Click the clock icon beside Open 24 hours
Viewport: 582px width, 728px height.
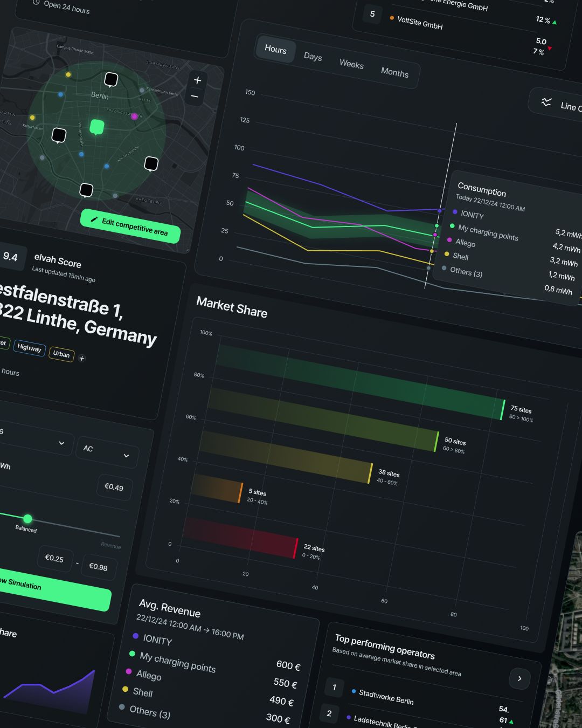pyautogui.click(x=36, y=2)
